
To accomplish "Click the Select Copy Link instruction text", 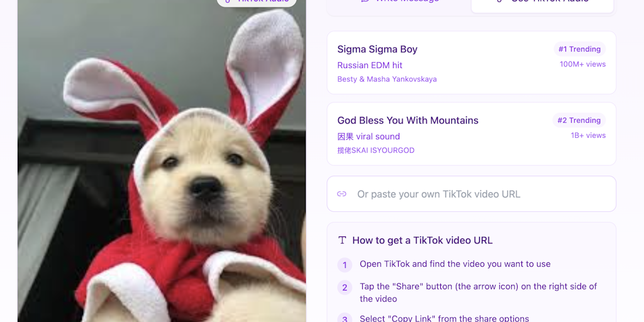I will (445, 318).
